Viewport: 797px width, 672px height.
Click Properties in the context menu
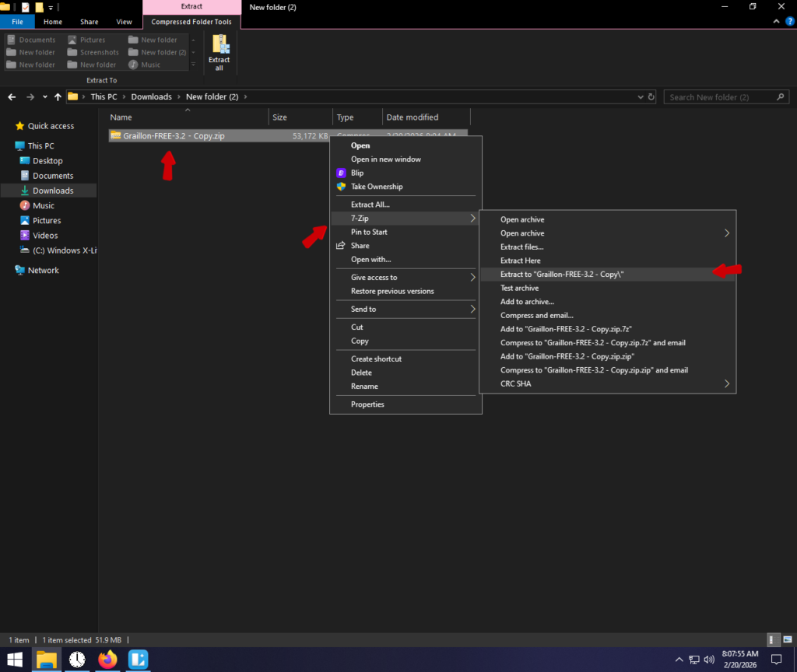pos(367,404)
